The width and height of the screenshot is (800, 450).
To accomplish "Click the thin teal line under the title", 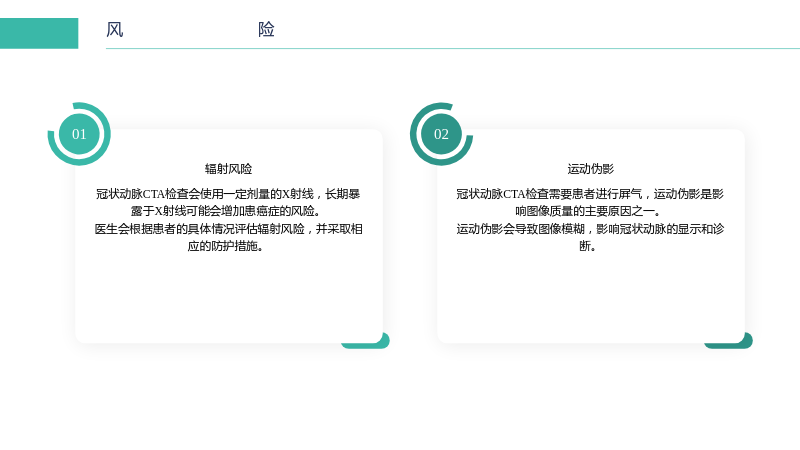I will [453, 48].
